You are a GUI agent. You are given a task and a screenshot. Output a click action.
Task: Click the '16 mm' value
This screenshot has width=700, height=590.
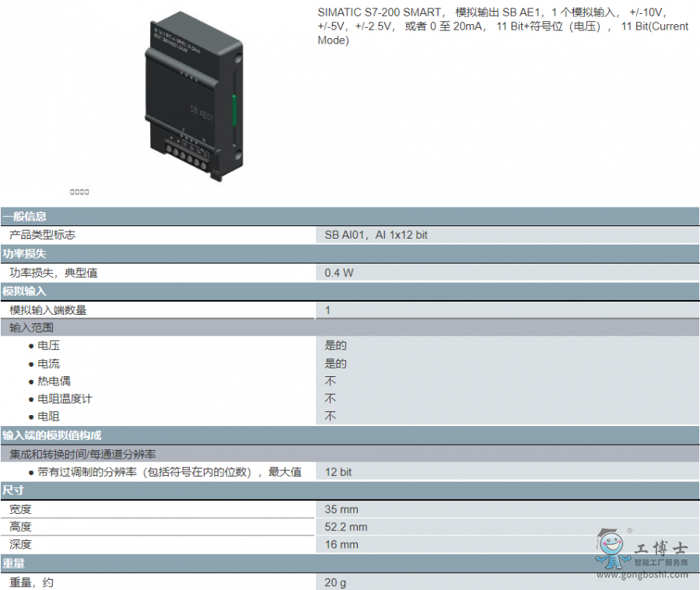tap(341, 544)
